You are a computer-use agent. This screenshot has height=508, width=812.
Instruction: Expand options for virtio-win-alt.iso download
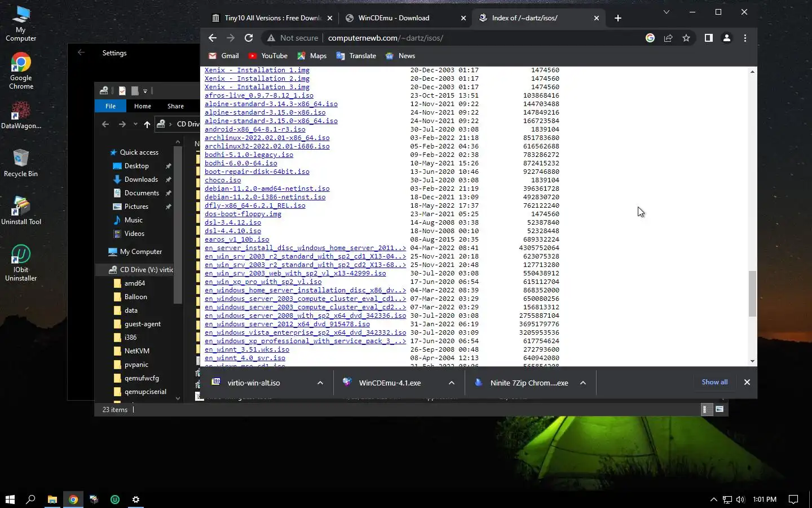tap(320, 383)
